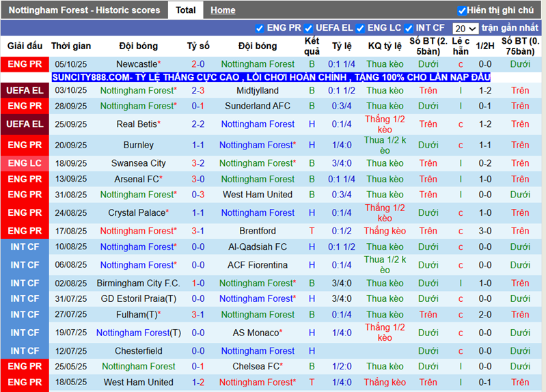Click the INT CF badge in Chesterfield row
The height and width of the screenshot is (392, 546).
pyautogui.click(x=25, y=351)
